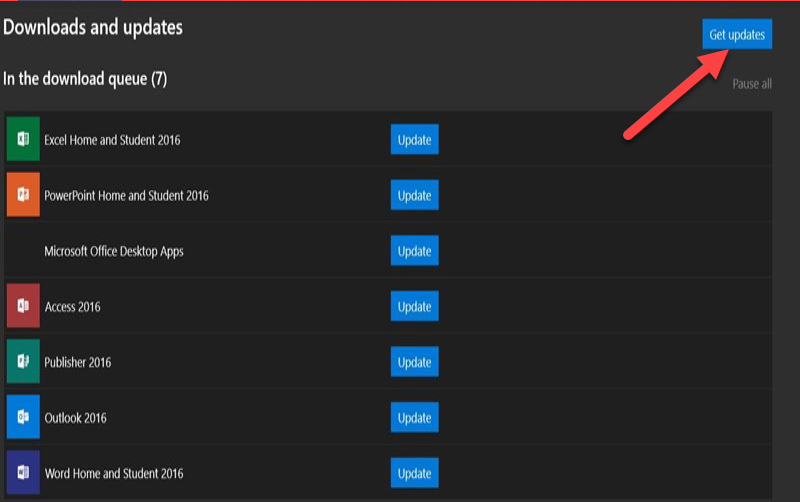Select the Word Home and Student 2016 label

(x=114, y=473)
